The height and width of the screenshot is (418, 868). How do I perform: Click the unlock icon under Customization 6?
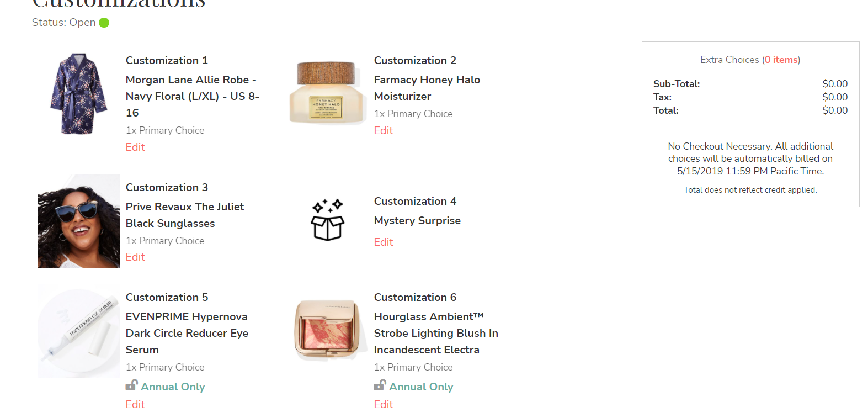pyautogui.click(x=380, y=385)
